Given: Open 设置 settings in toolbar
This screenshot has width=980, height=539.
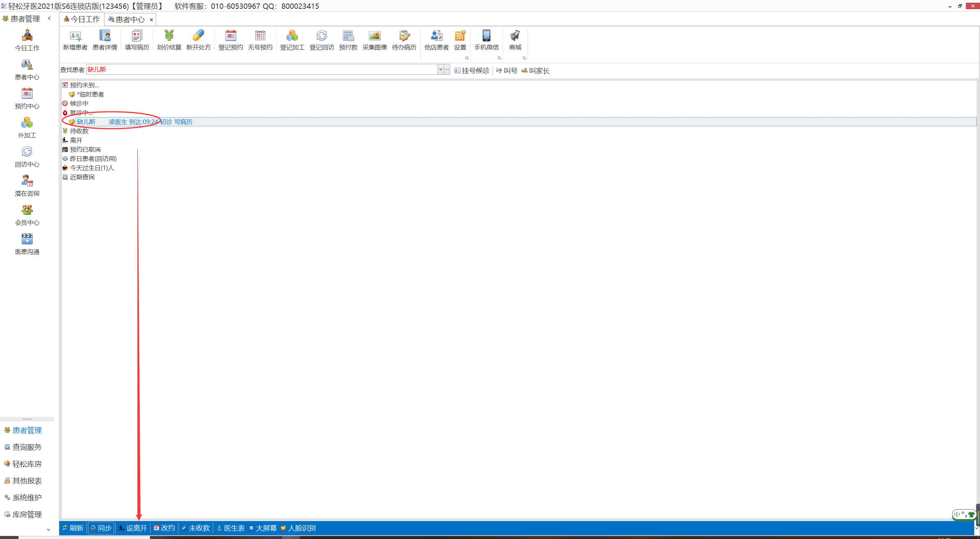Looking at the screenshot, I should (x=460, y=40).
